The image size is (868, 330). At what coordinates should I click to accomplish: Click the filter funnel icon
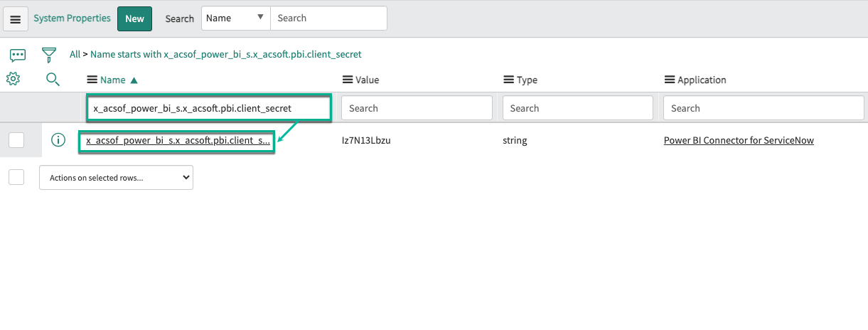pos(48,55)
